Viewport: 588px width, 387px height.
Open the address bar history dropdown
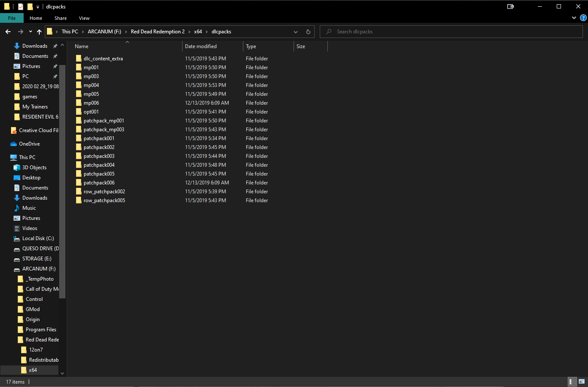pos(296,32)
